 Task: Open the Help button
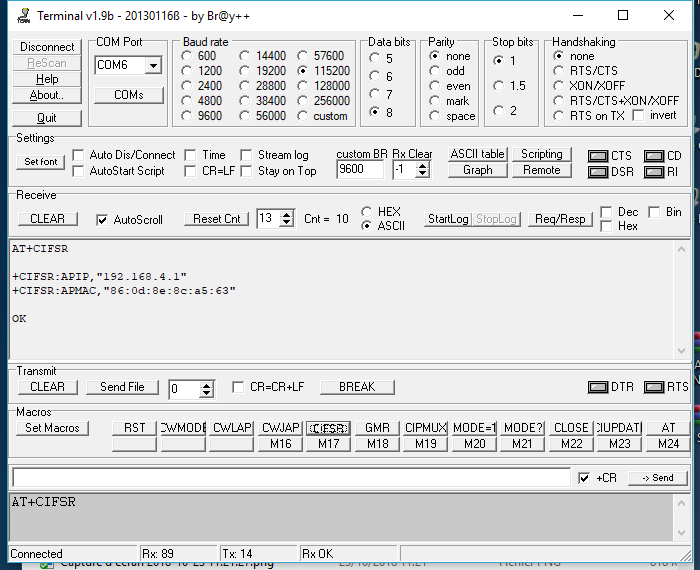[x=47, y=79]
